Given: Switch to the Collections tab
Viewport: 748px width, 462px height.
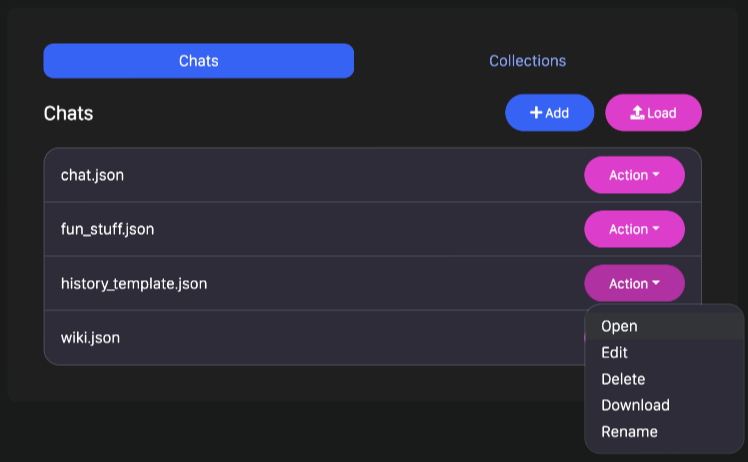Looking at the screenshot, I should (528, 61).
